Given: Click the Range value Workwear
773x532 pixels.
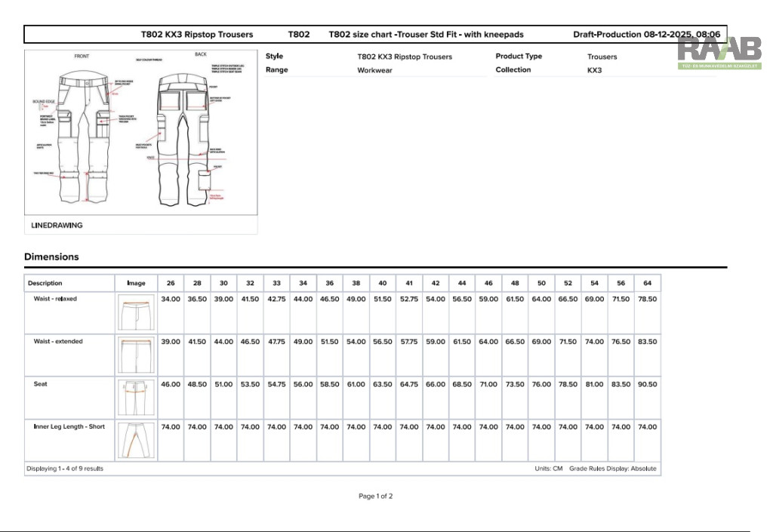Looking at the screenshot, I should click(375, 70).
